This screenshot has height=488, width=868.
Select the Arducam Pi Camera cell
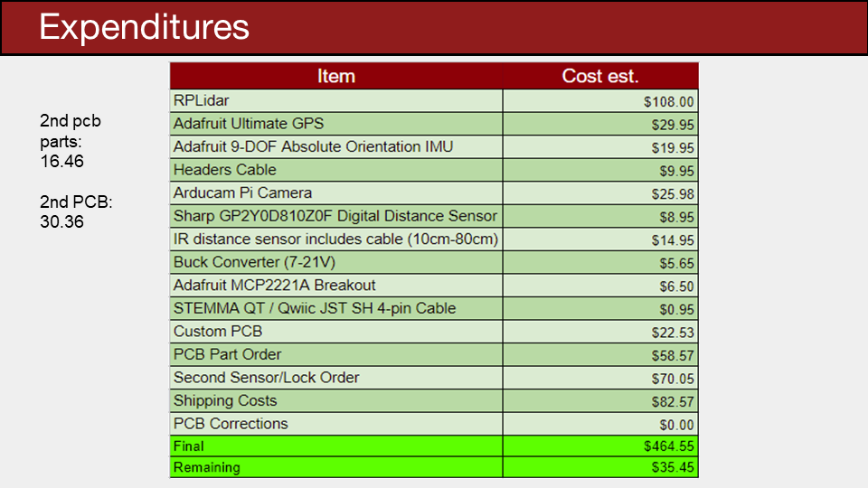pyautogui.click(x=336, y=193)
